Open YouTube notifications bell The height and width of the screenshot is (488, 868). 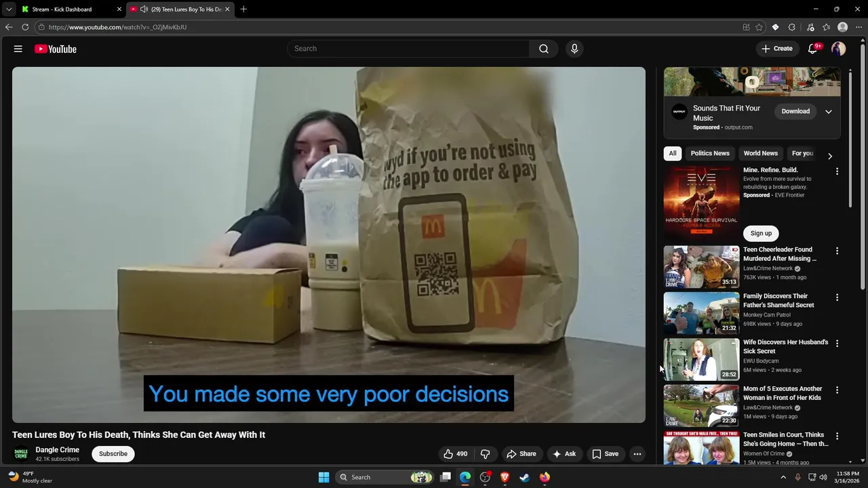tap(812, 49)
